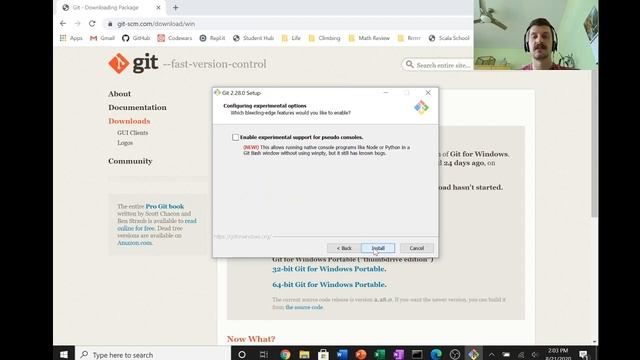640x360 pixels.
Task: Open the Documentation page link
Action: pos(137,107)
